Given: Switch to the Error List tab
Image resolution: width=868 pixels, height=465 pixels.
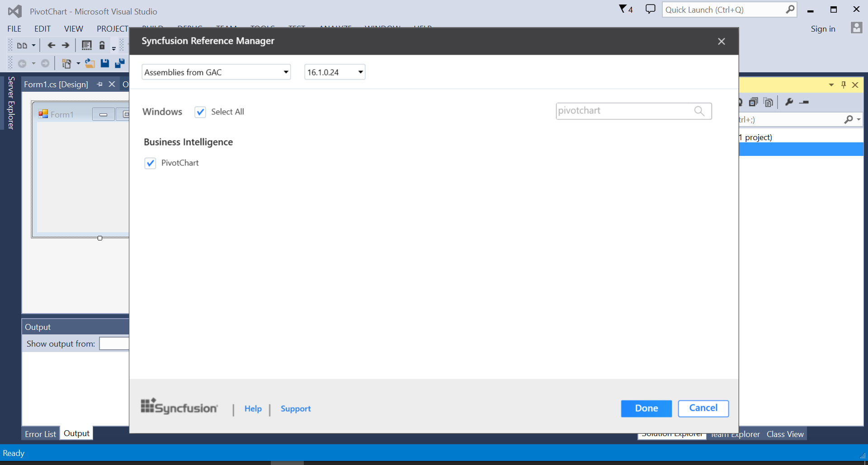Looking at the screenshot, I should click(x=40, y=434).
